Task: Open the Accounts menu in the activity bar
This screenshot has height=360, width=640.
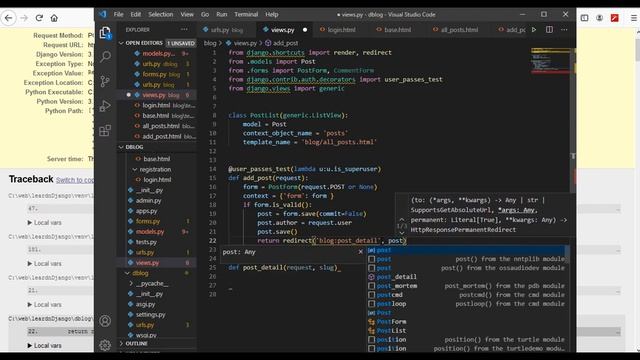Action: (105, 321)
